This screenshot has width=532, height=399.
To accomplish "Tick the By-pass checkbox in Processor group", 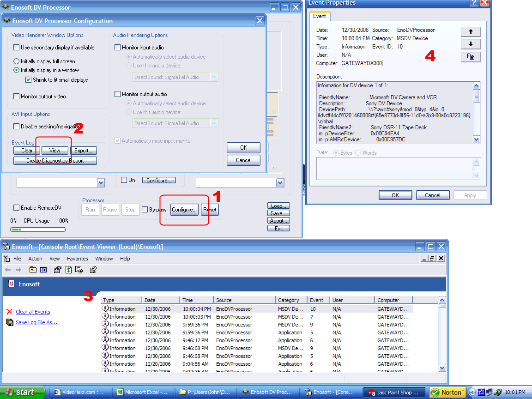I will pyautogui.click(x=145, y=210).
